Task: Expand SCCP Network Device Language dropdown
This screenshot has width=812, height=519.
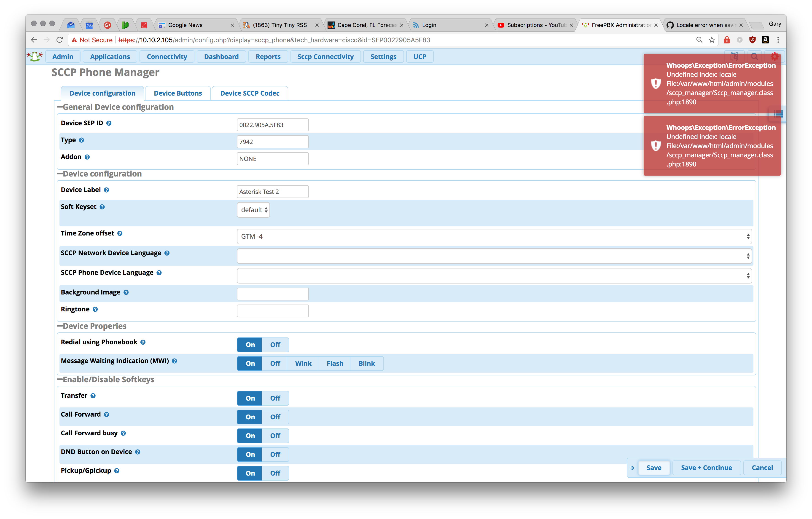Action: pos(494,257)
